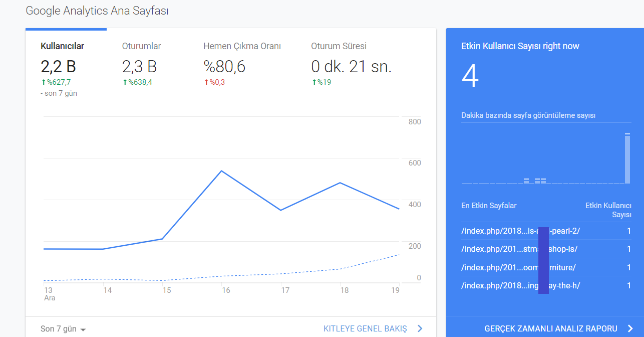Switch to the Oturumlar metric tab

142,46
